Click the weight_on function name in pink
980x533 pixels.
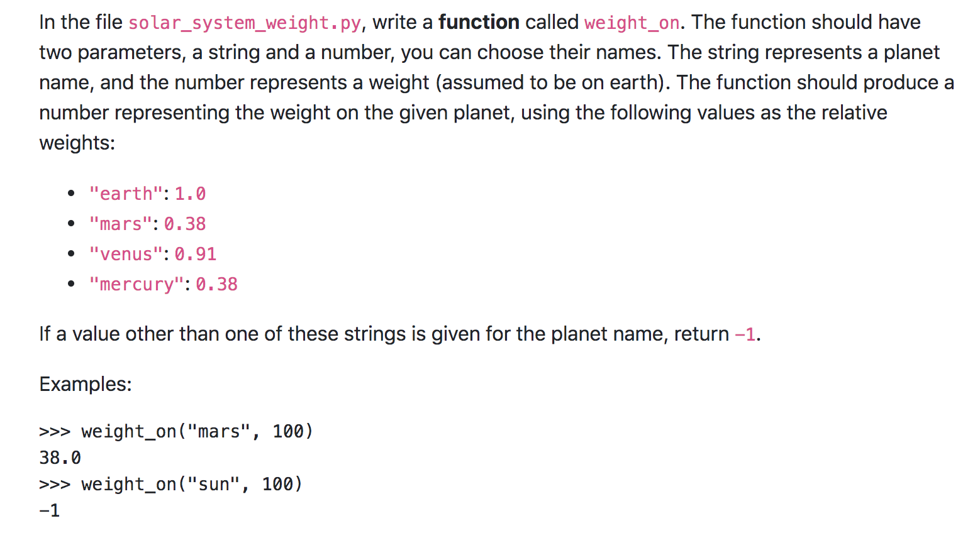pyautogui.click(x=632, y=23)
